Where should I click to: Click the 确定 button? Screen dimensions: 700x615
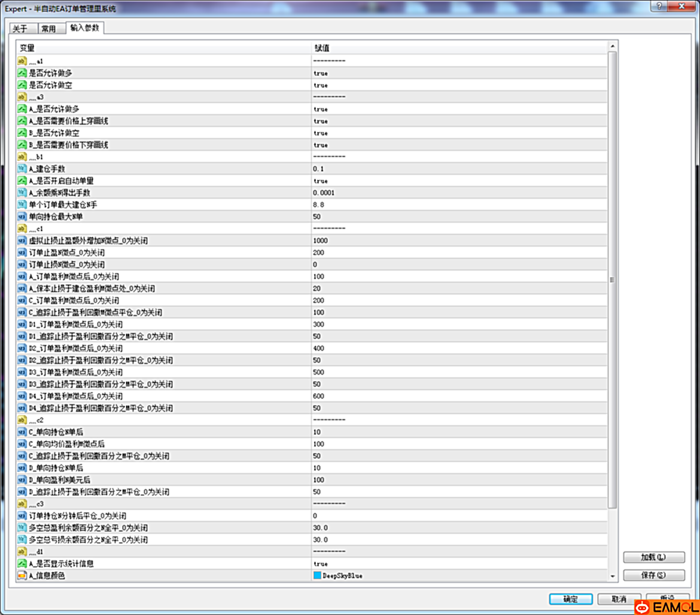click(x=570, y=599)
